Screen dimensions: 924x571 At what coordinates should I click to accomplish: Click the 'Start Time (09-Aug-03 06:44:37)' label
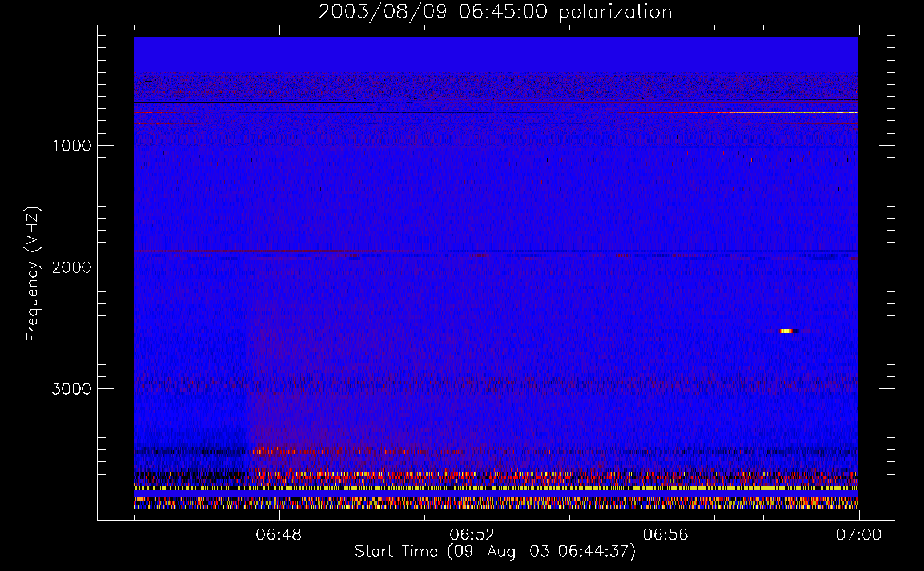click(495, 552)
